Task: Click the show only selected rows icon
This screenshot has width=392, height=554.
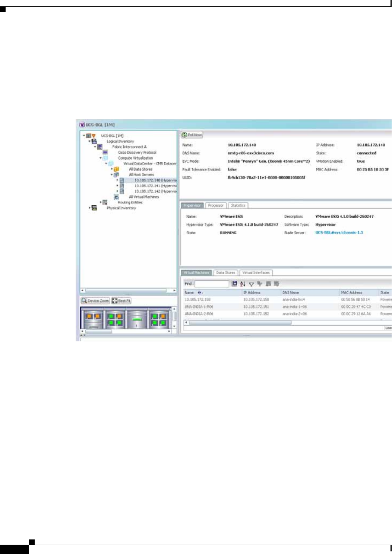Action: (x=276, y=284)
